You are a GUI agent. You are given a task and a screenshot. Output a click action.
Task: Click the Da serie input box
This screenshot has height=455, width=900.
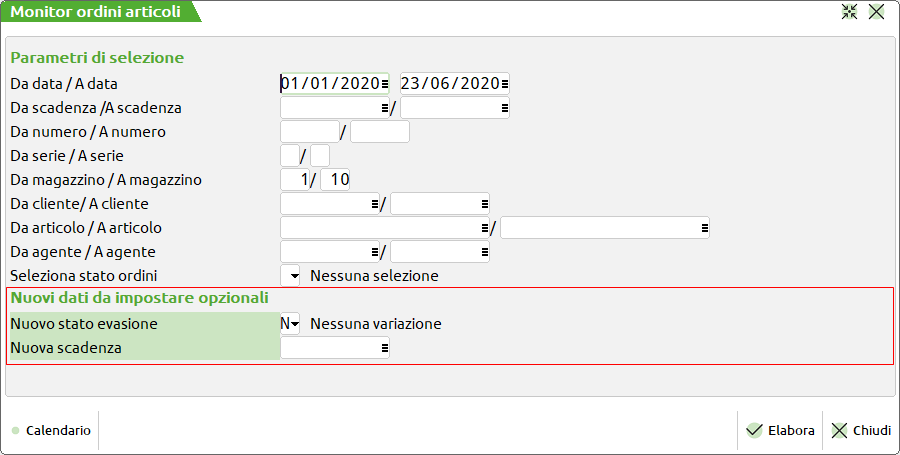290,156
